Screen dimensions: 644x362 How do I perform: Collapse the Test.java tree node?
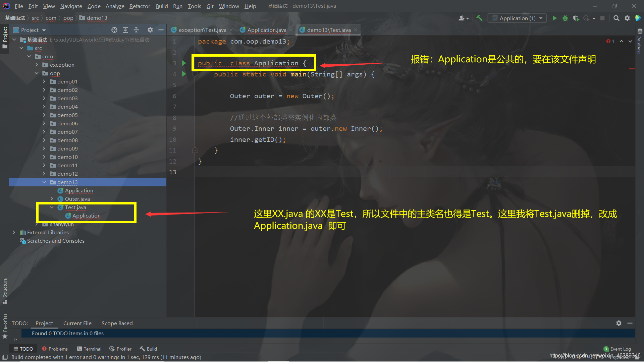pyautogui.click(x=52, y=207)
